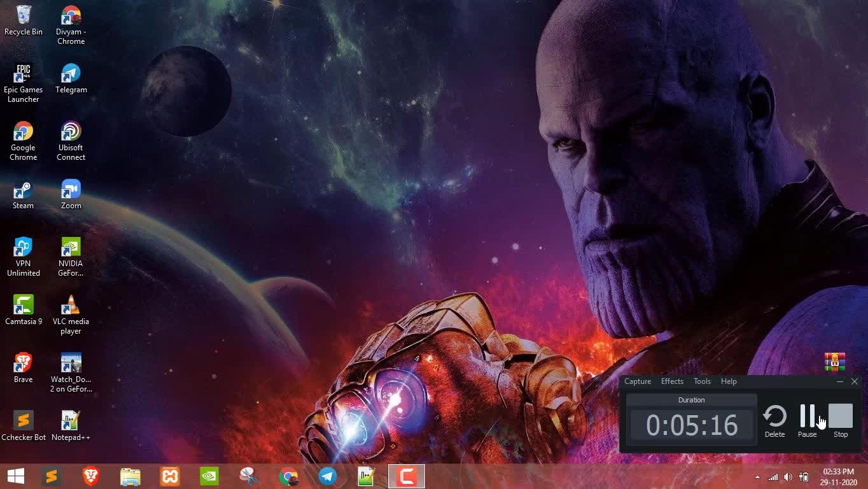Stop the recording
The image size is (868, 489).
(841, 422)
